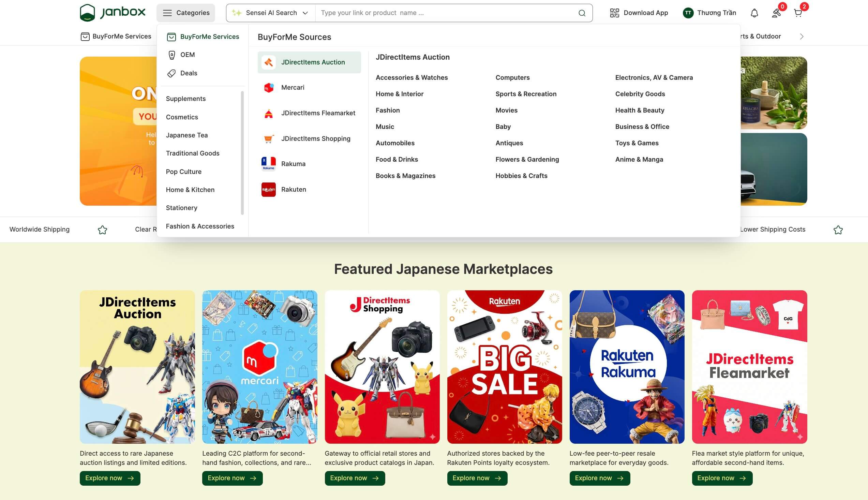Select Cosmetics in the category list
The width and height of the screenshot is (868, 500).
click(x=182, y=117)
